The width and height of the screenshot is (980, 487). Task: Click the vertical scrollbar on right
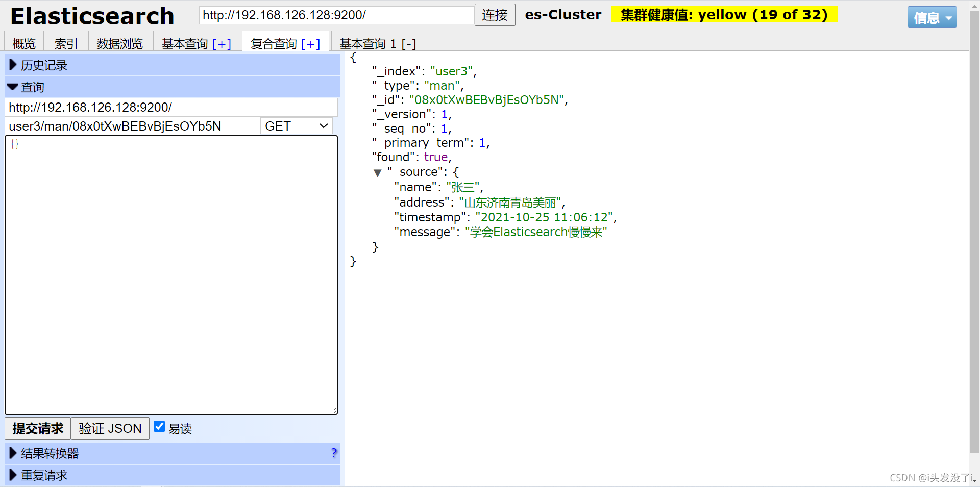(974, 232)
